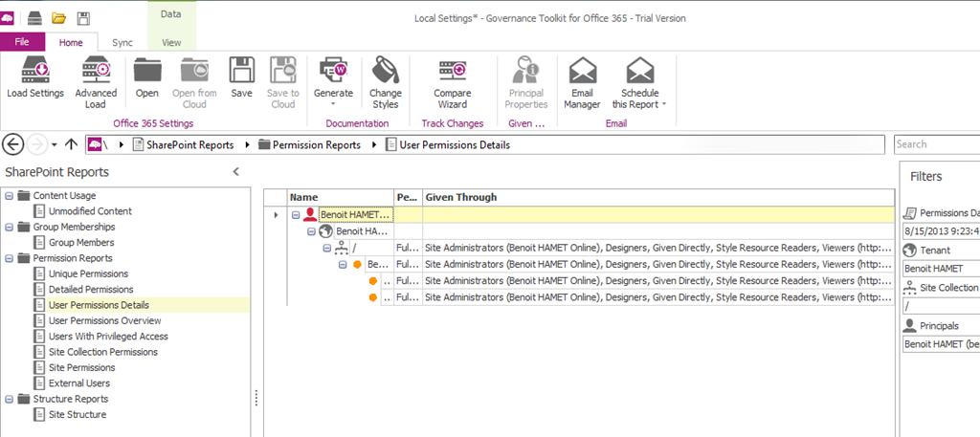Viewport: 980px width, 437px height.
Task: Navigate up one level with up arrow
Action: click(71, 144)
